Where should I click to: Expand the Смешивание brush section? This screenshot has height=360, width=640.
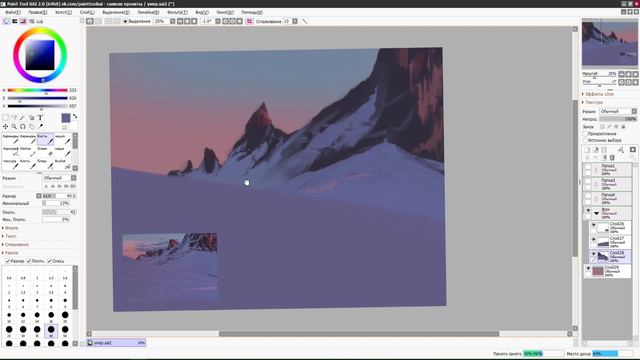tap(16, 244)
